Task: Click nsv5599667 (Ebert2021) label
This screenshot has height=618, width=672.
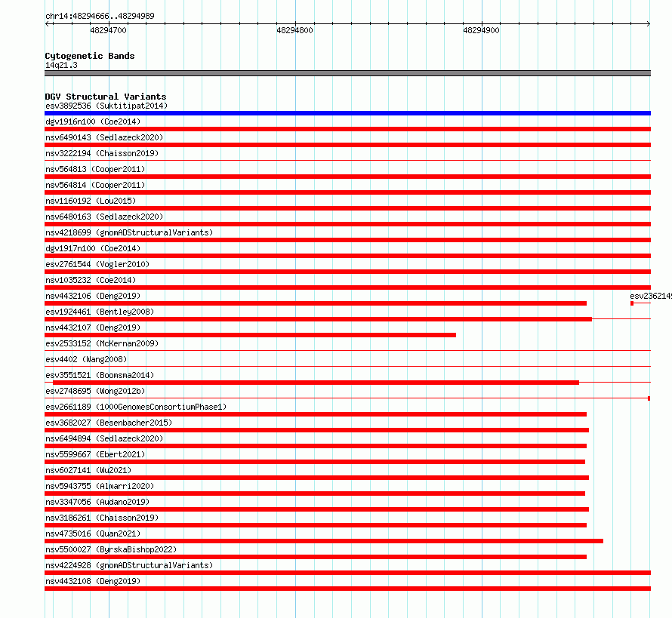Action: (x=95, y=454)
